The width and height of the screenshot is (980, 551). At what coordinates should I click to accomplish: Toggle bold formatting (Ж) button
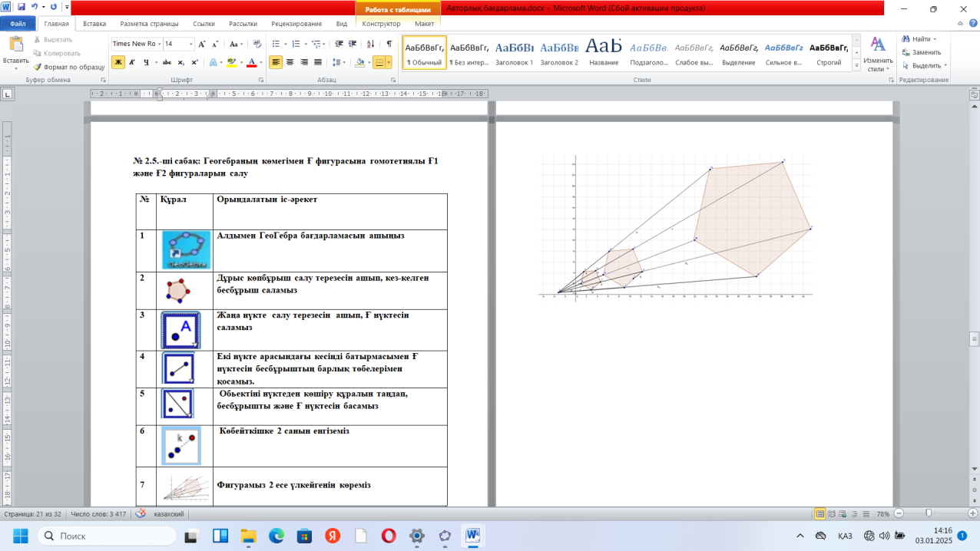coord(118,62)
